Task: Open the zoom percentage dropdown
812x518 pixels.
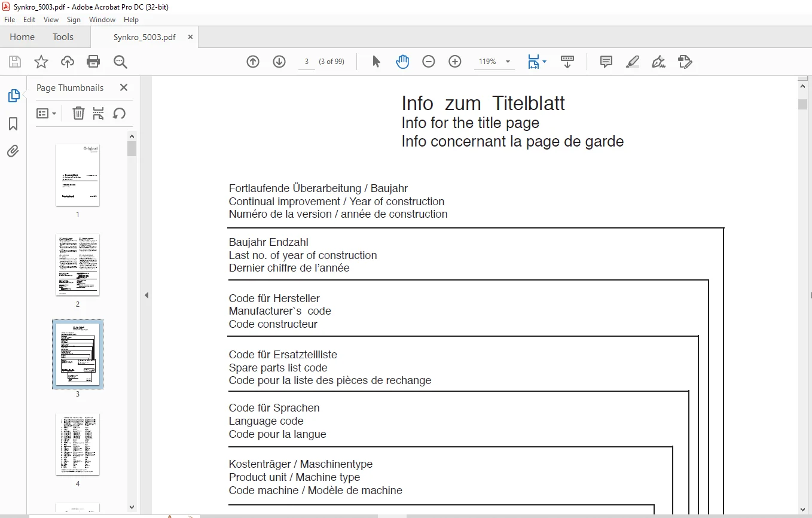Action: [508, 62]
